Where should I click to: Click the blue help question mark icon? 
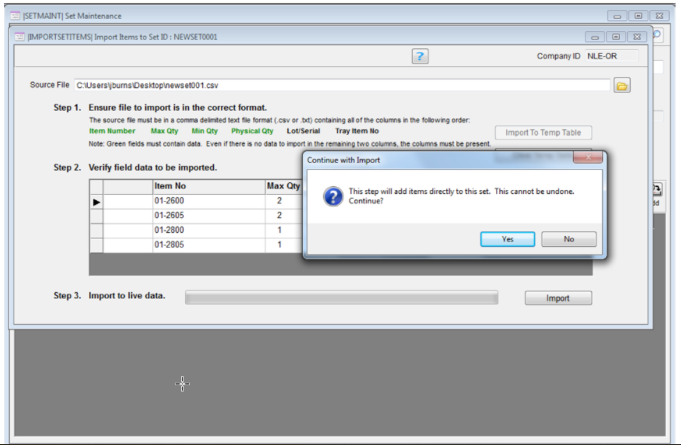click(x=421, y=56)
